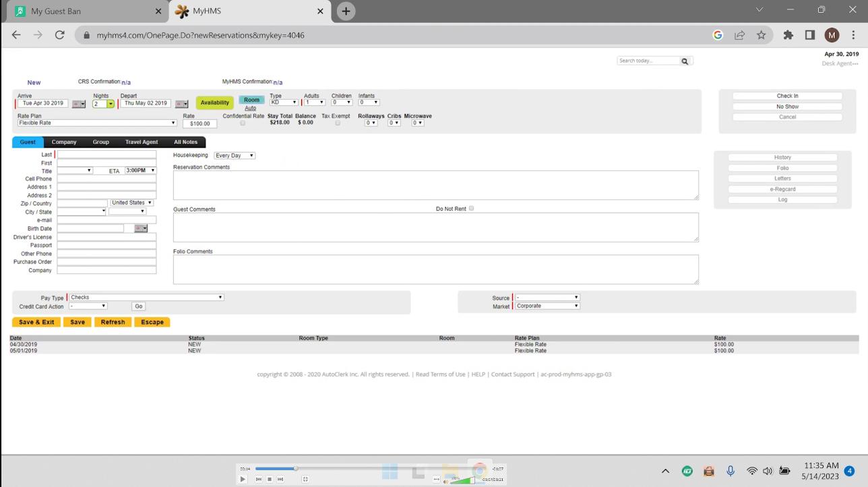Viewport: 868px width, 487px height.
Task: Mark the guest as Do Not Rent
Action: click(x=471, y=208)
